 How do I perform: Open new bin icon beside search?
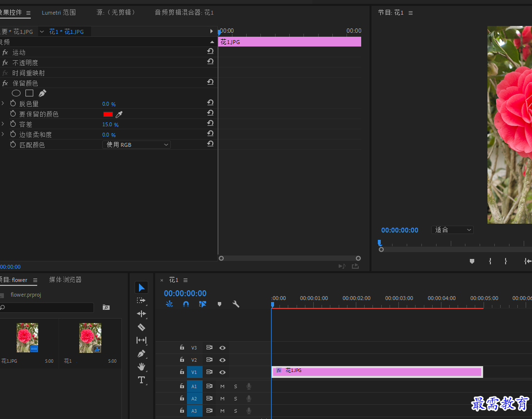click(106, 307)
